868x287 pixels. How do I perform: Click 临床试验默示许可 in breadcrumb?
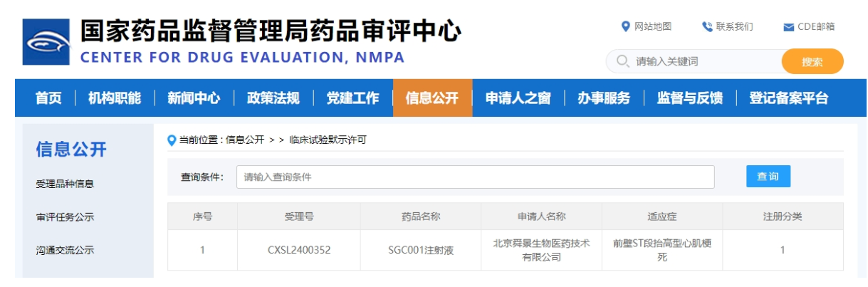[x=328, y=140]
